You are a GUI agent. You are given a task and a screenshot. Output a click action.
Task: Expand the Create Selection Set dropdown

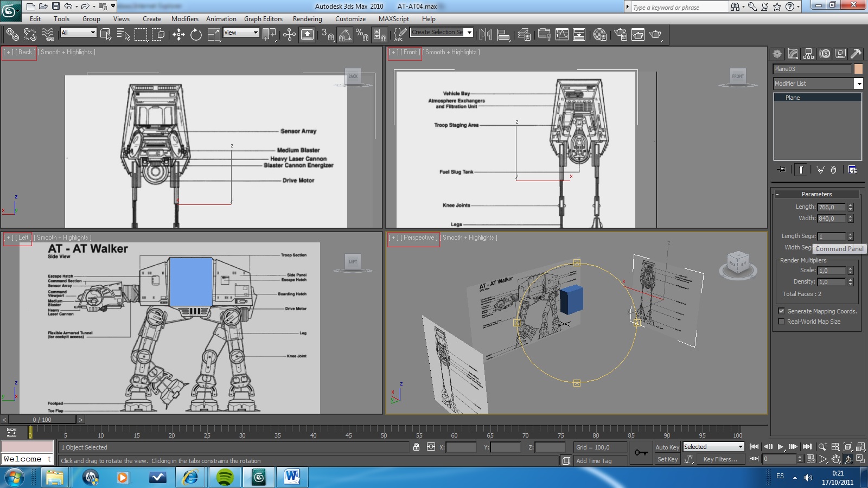469,32
